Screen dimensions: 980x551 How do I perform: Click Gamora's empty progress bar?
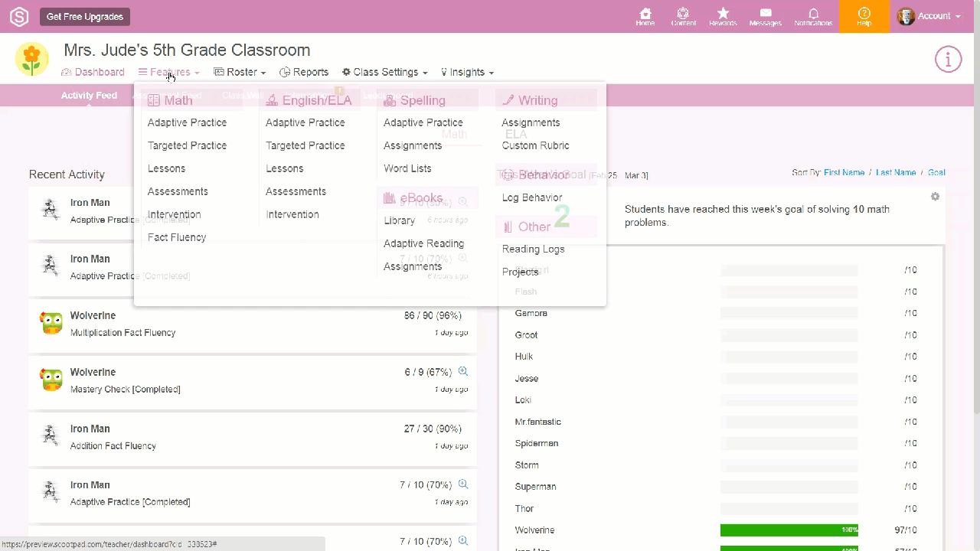coord(789,313)
